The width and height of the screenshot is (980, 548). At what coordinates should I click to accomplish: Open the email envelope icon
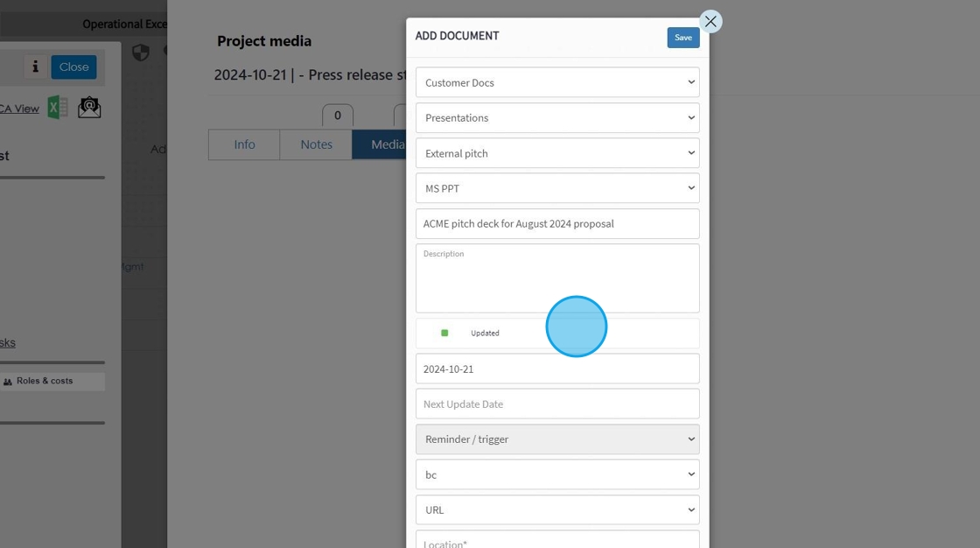tap(89, 108)
